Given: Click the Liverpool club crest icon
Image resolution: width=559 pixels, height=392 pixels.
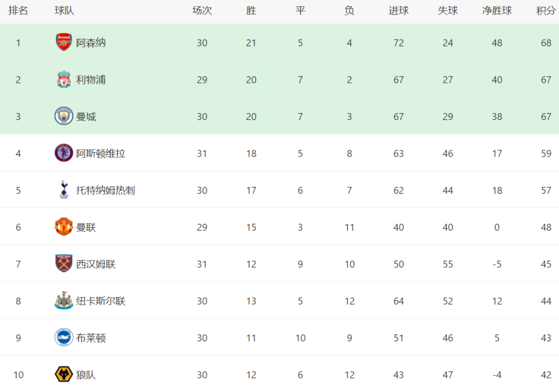Looking at the screenshot, I should click(x=64, y=79).
